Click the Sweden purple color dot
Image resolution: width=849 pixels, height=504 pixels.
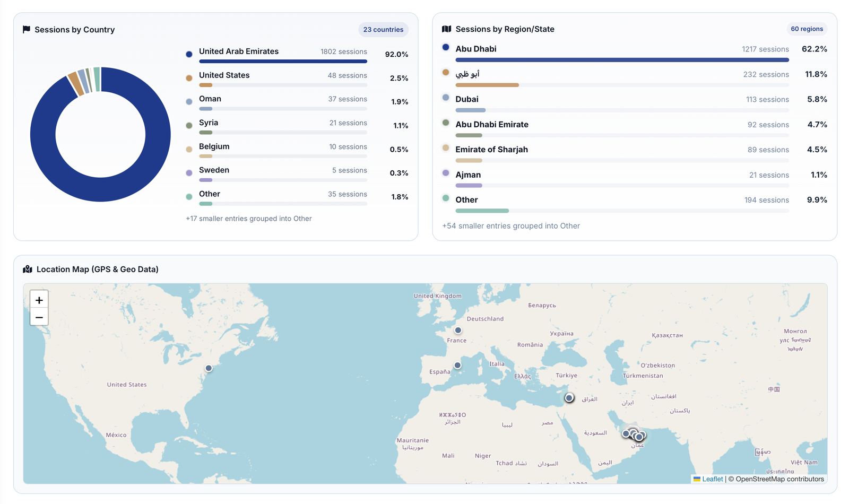(x=189, y=173)
